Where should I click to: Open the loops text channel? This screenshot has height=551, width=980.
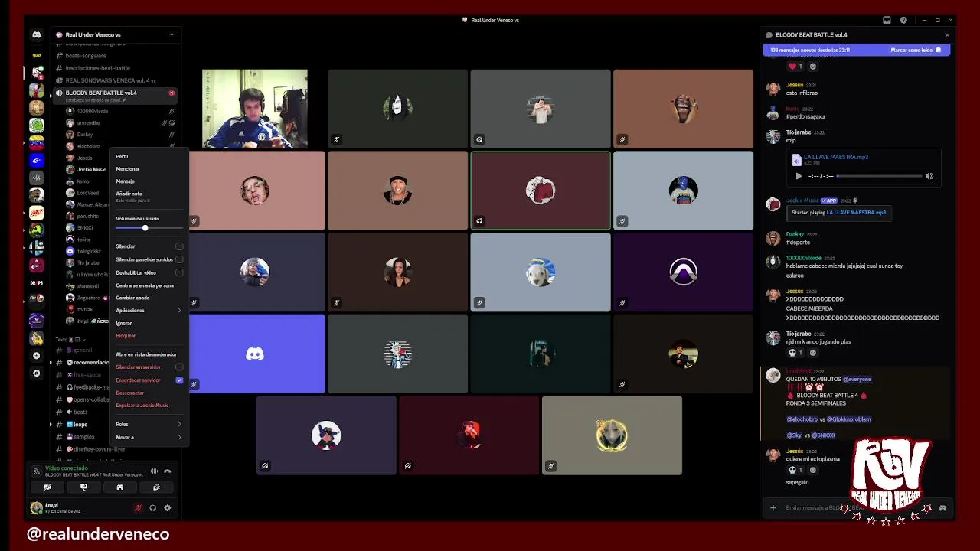(x=80, y=424)
